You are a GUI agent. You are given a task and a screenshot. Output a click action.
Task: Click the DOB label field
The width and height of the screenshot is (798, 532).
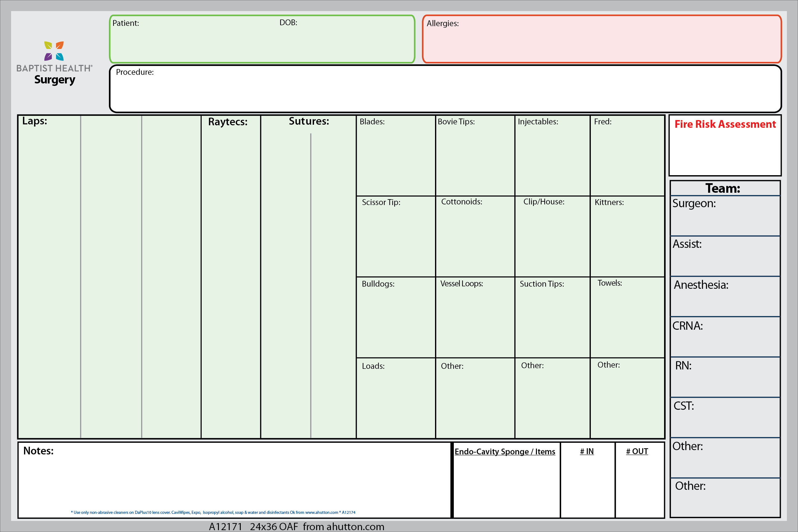[288, 23]
